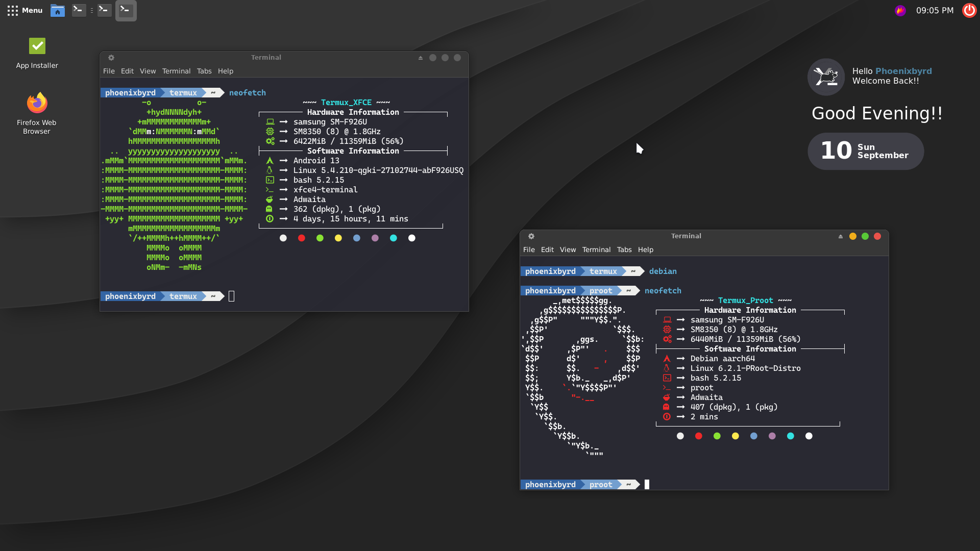980x551 pixels.
Task: Click the September 10 date widget
Action: pos(866,151)
